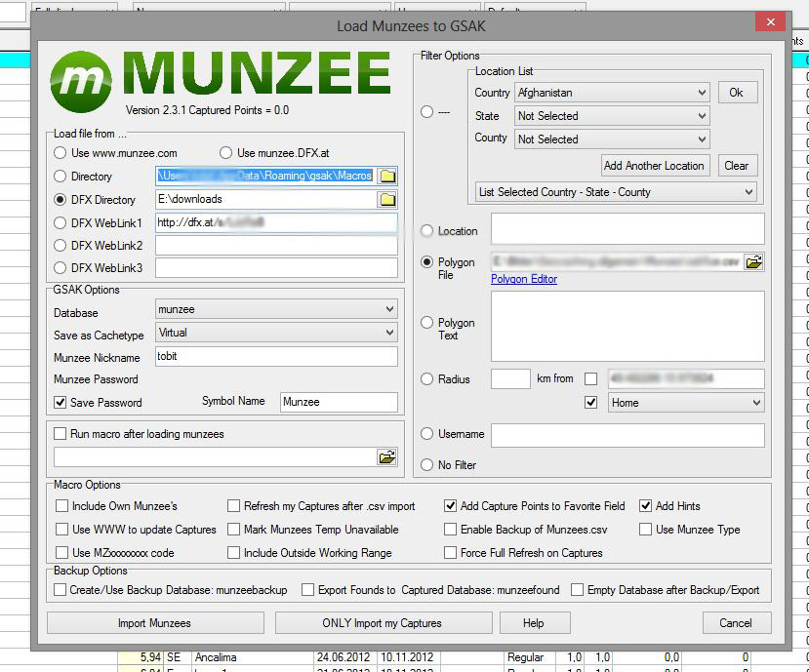809x672 pixels.
Task: Toggle Enable Backup of Munzees.csv
Action: pos(451,530)
